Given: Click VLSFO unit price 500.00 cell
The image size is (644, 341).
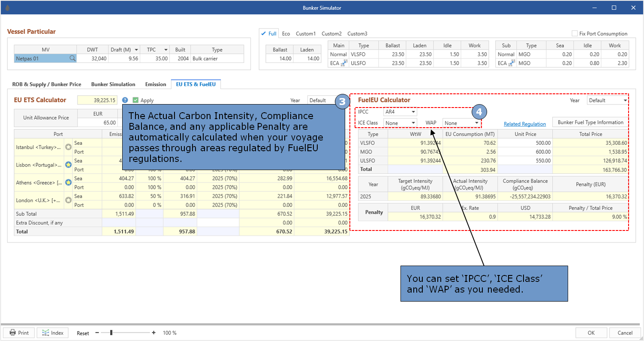Looking at the screenshot, I should coord(525,143).
